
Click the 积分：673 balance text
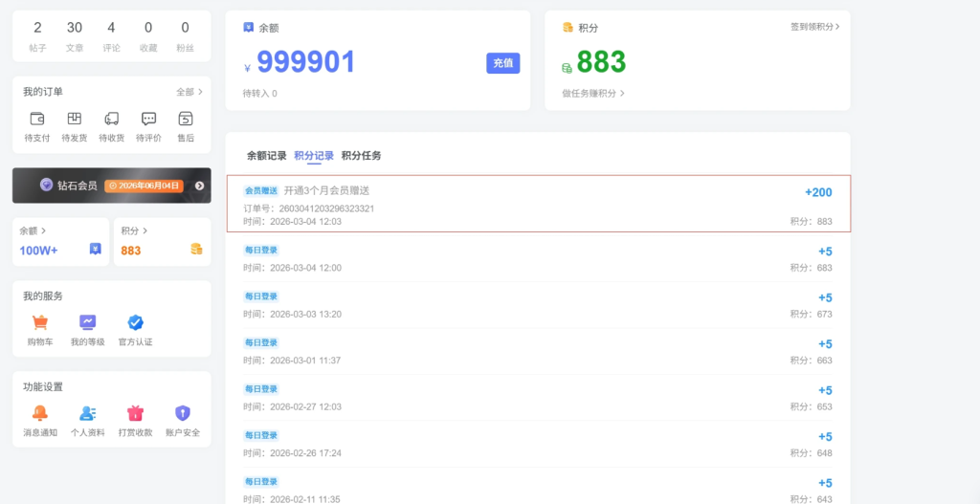point(812,314)
